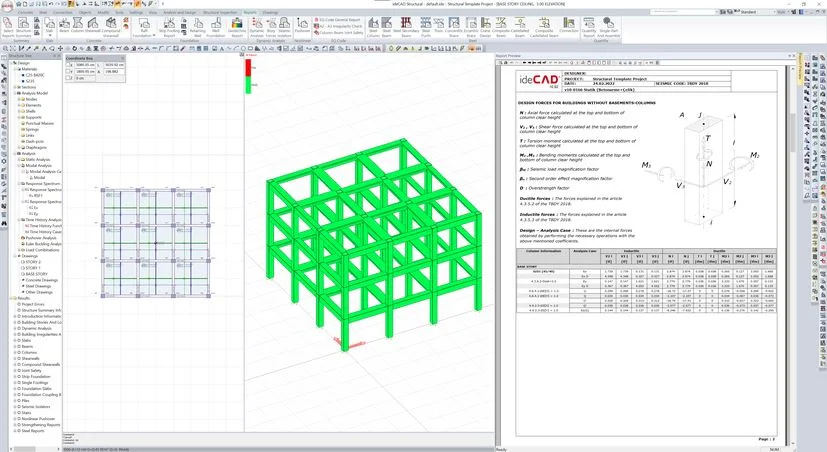Open the Dynamic Analysis report

point(257,26)
